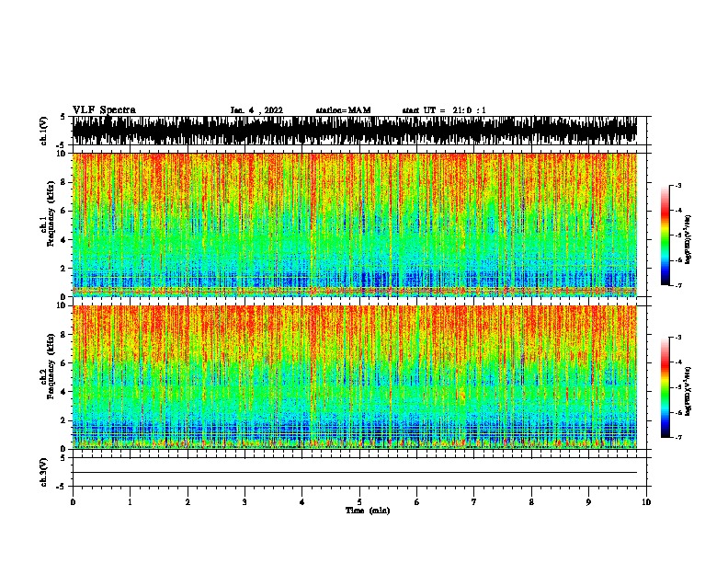Click the ch.1 color bar log(PSD) unit label
728x563 pixels.
[x=688, y=239]
